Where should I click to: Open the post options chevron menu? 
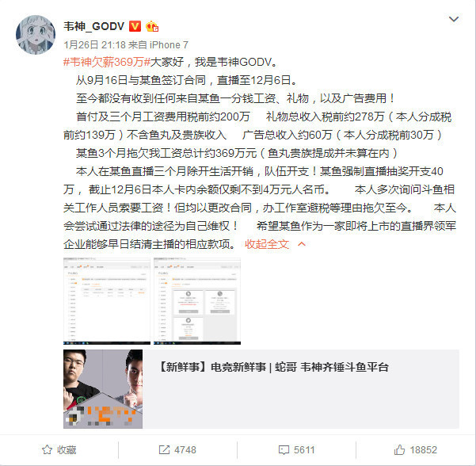click(454, 19)
